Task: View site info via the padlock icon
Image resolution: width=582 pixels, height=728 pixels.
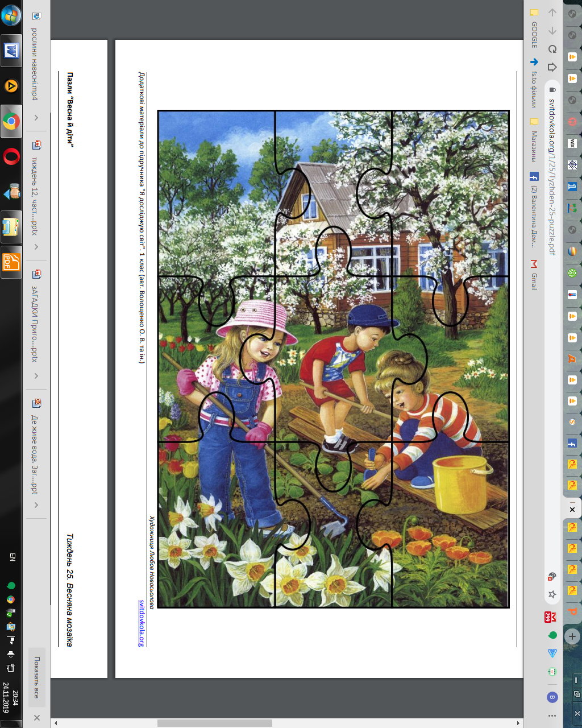Action: point(552,90)
